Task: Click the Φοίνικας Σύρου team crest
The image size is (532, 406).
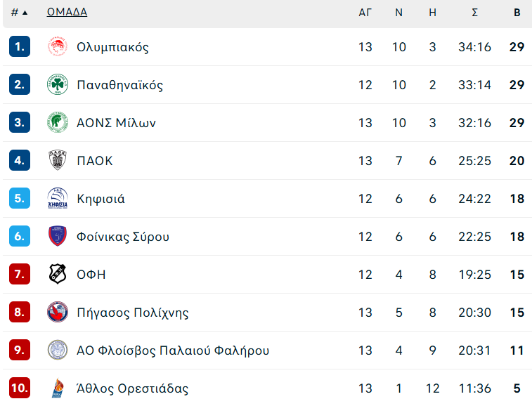Action: (57, 237)
